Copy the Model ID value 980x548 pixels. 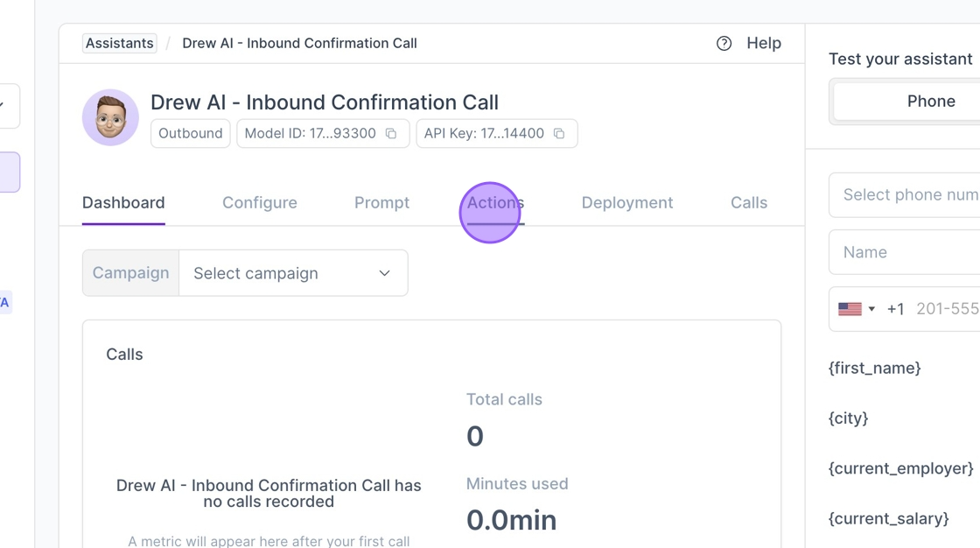(x=391, y=133)
